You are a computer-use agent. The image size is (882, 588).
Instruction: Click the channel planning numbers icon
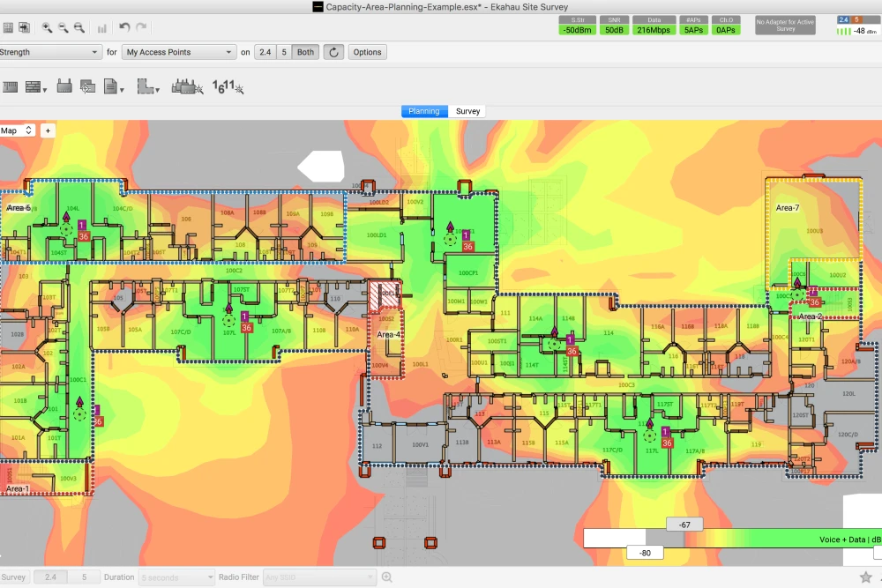click(228, 87)
